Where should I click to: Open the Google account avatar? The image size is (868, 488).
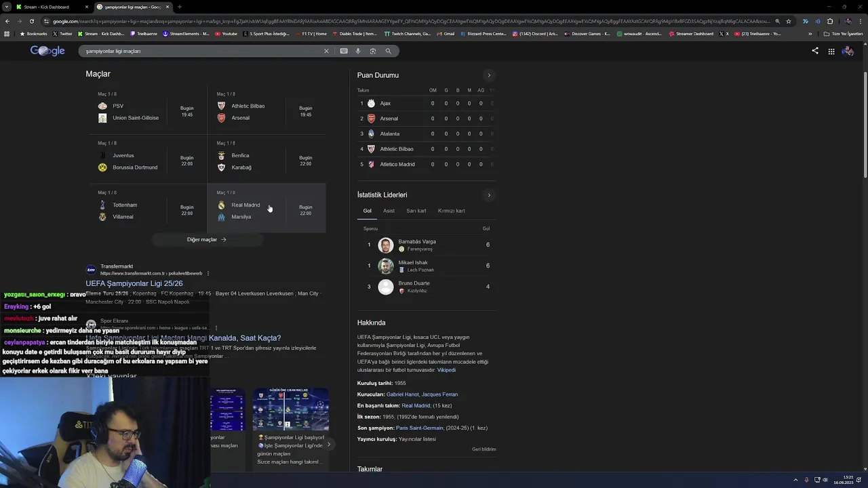848,51
